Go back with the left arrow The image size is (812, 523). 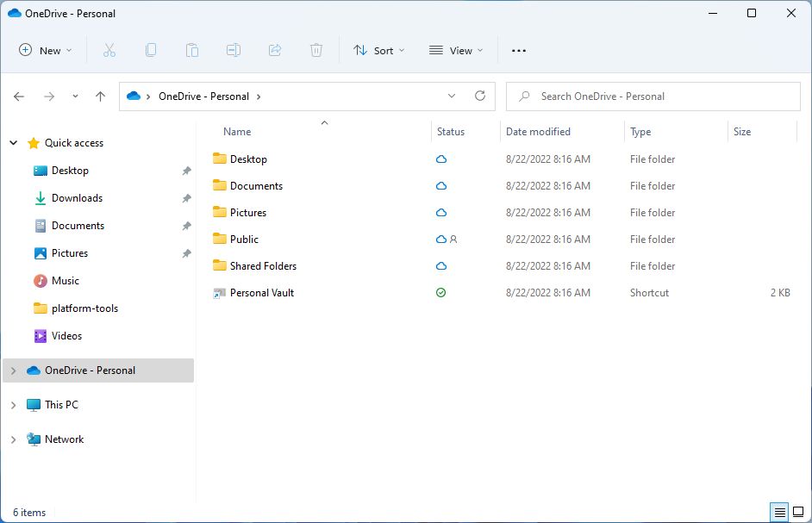[19, 97]
